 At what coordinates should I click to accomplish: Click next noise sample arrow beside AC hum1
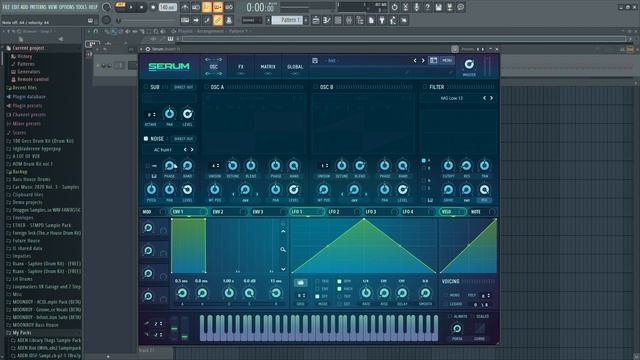tap(192, 150)
